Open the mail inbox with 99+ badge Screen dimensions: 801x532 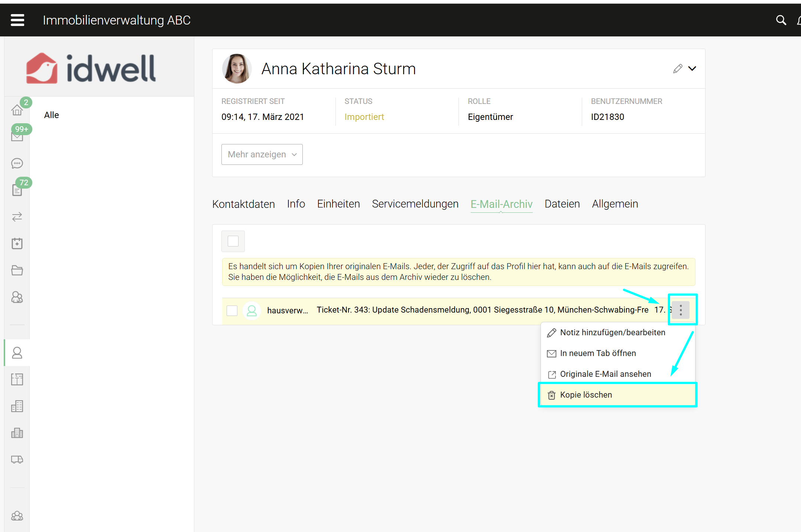click(17, 136)
